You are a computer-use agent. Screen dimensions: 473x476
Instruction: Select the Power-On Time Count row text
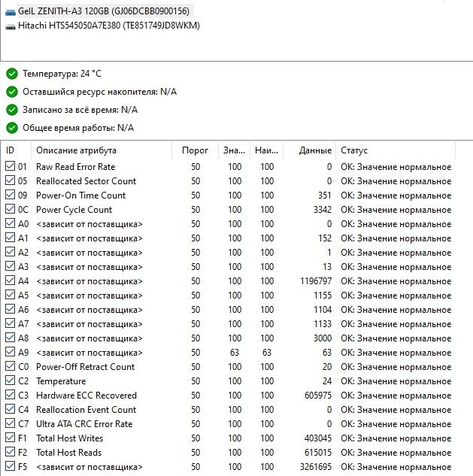[80, 196]
